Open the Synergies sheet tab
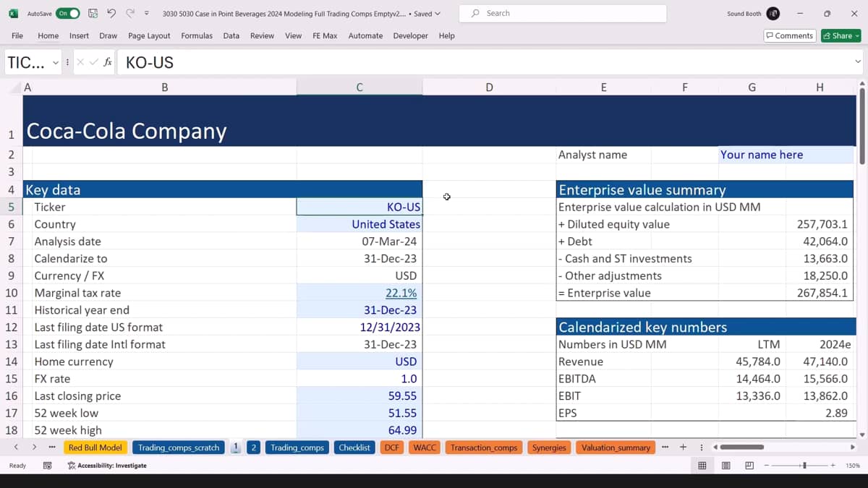 549,448
